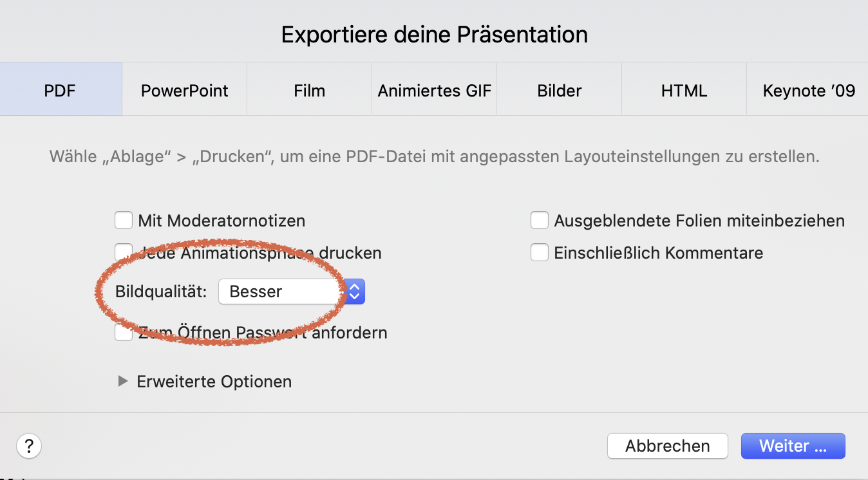Viewport: 868px width, 480px height.
Task: Click the Abbrechen button
Action: pos(667,446)
